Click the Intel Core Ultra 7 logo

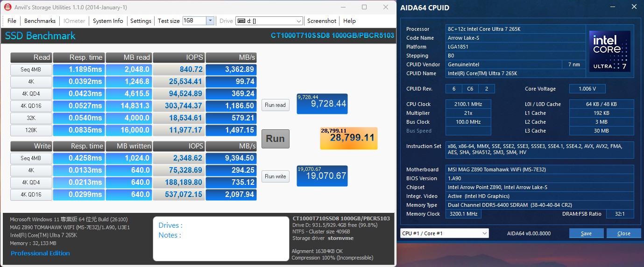pyautogui.click(x=609, y=51)
